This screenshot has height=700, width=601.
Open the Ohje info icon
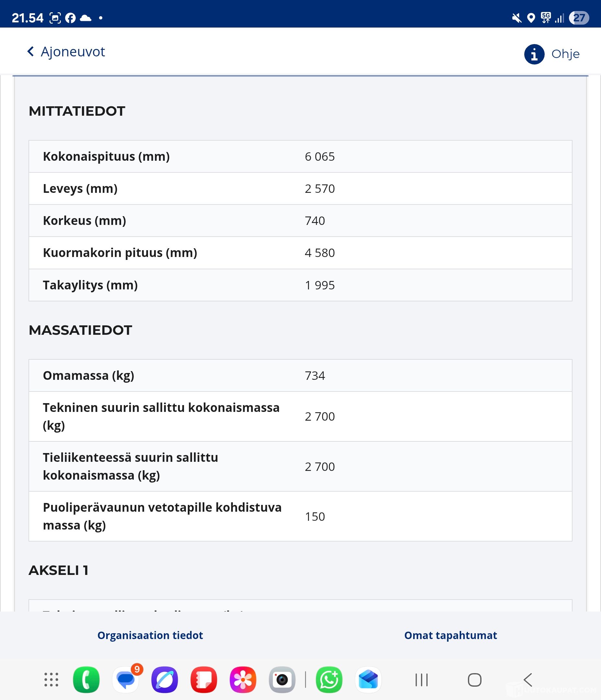(534, 54)
